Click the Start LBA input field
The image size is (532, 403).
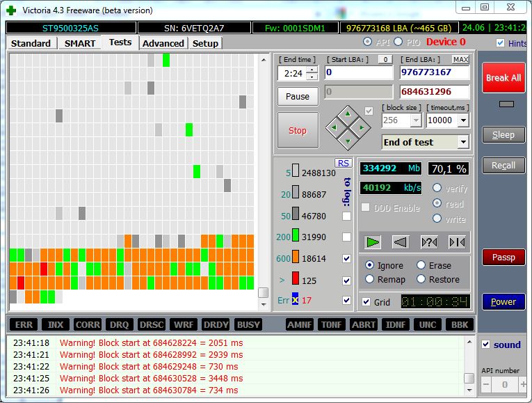(x=358, y=72)
